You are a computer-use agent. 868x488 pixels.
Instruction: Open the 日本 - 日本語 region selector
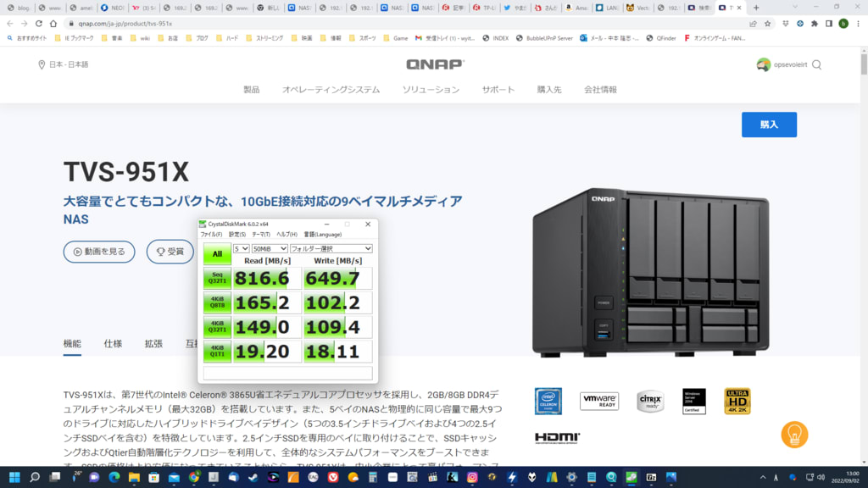click(63, 64)
